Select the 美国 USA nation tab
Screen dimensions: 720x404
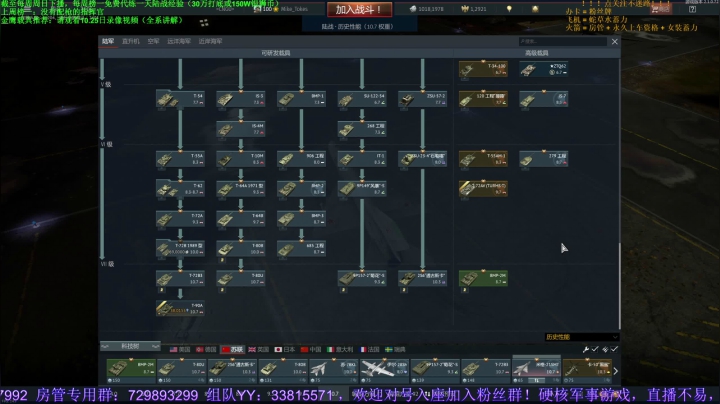point(180,349)
